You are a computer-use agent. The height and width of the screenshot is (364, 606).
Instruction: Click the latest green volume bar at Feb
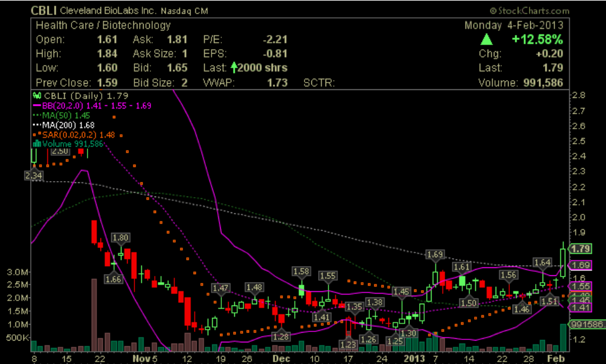point(563,338)
